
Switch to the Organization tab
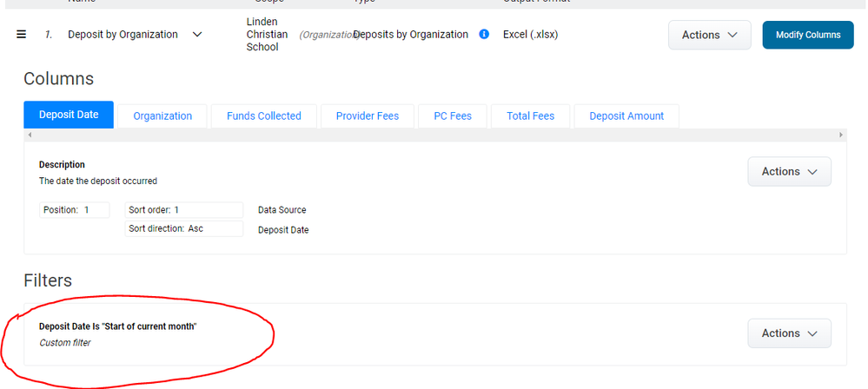(162, 115)
